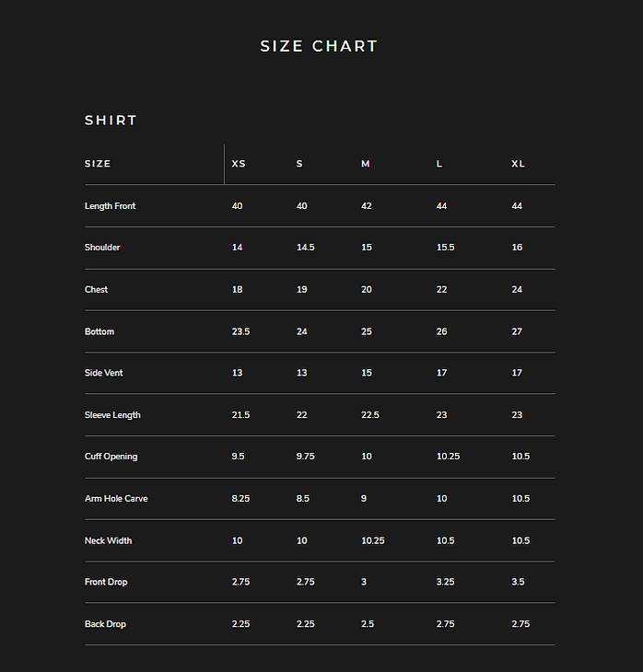Click the Bottom row label
643x672 pixels.
point(99,331)
